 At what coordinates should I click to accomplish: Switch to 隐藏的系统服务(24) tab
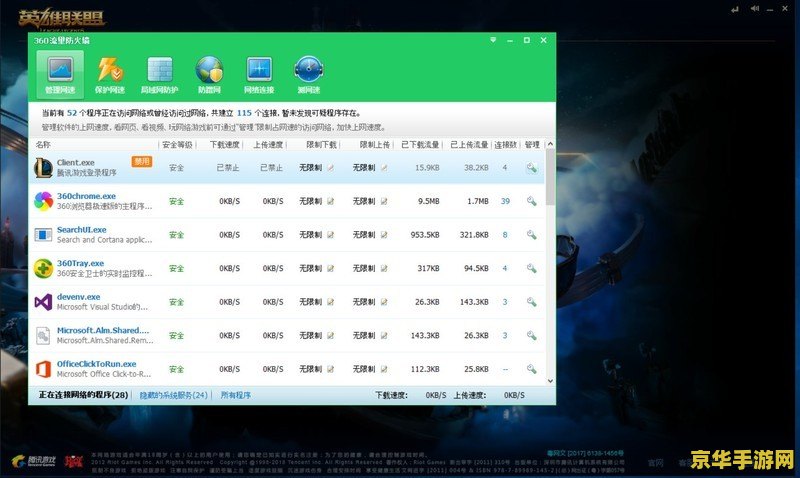coord(173,395)
